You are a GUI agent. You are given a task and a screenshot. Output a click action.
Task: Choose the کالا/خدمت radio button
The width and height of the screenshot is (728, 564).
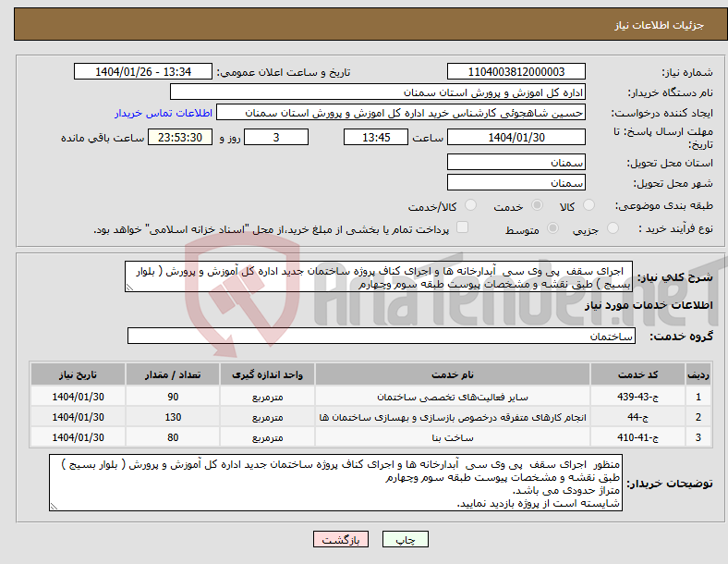click(x=471, y=205)
